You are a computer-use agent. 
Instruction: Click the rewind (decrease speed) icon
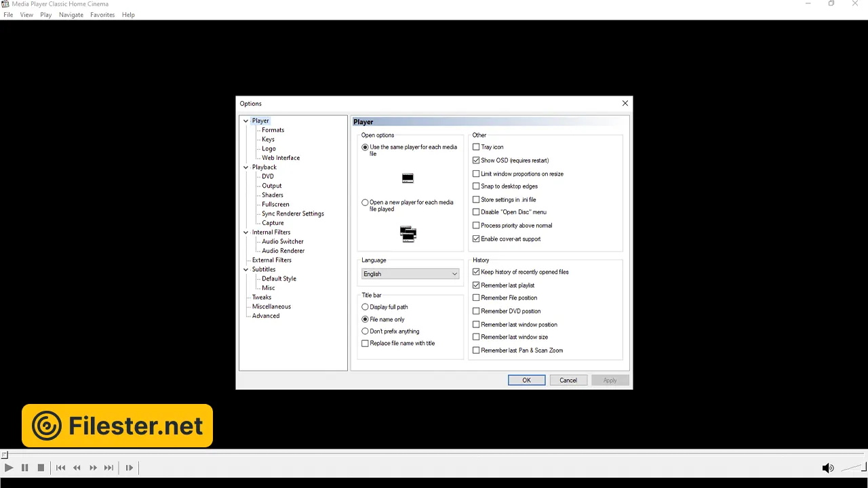coord(77,468)
